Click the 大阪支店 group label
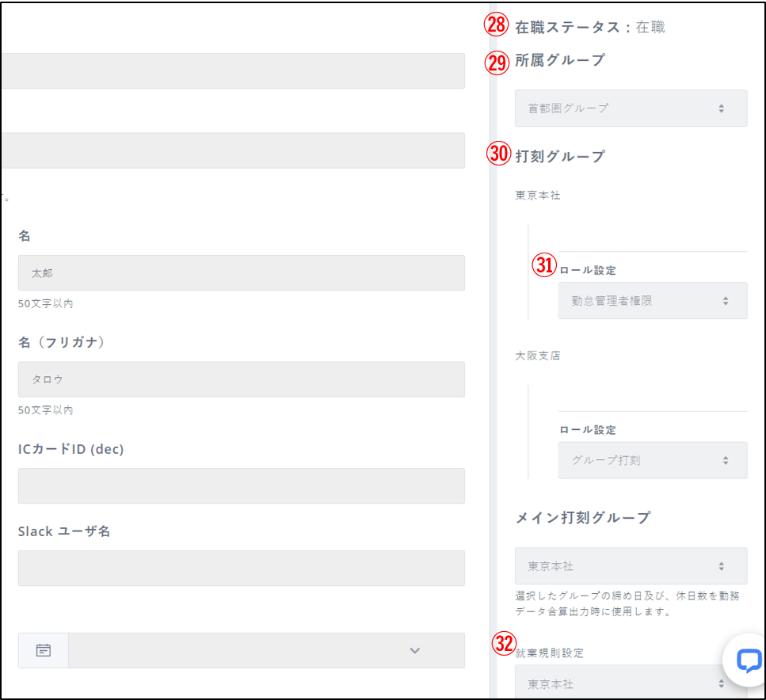Viewport: 766px width, 700px height. click(538, 356)
